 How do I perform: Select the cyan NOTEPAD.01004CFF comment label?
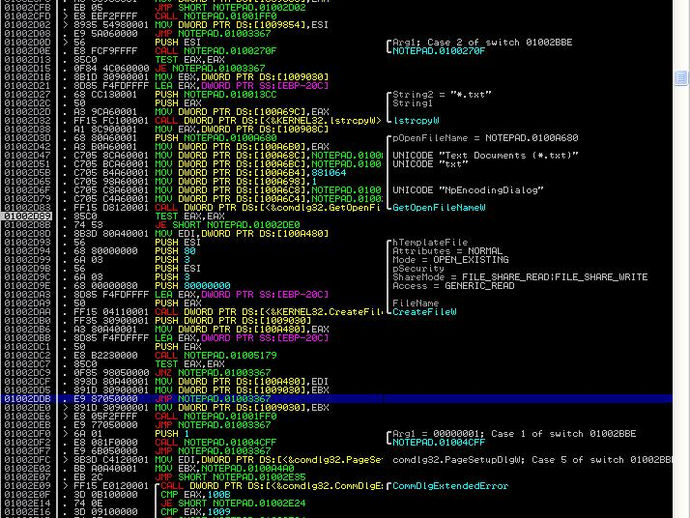[438, 442]
